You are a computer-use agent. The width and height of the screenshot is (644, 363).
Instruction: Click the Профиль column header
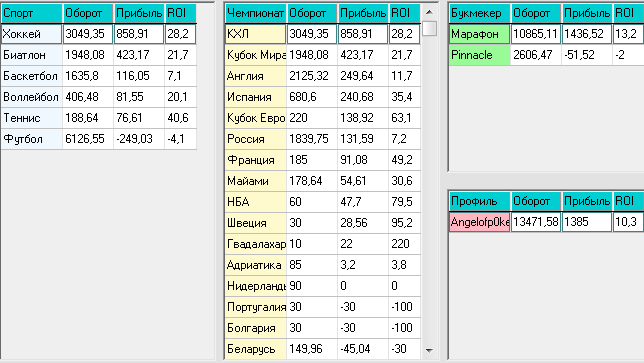click(x=480, y=201)
